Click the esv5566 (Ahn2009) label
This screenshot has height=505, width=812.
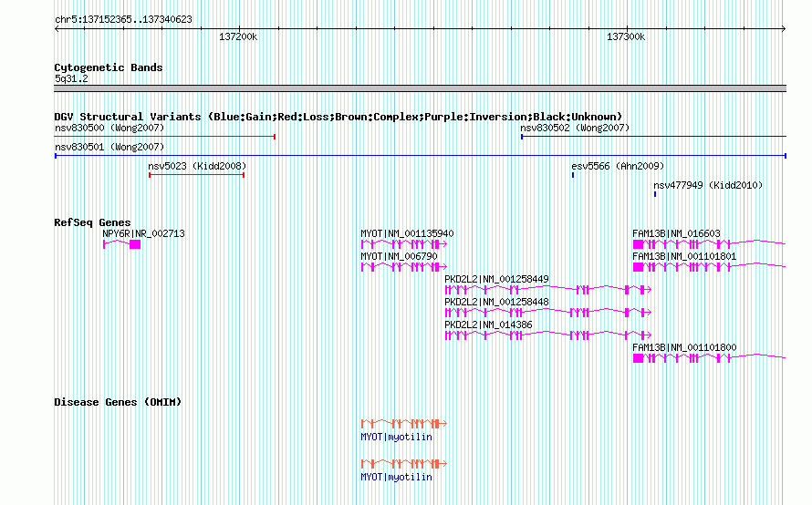coord(618,166)
